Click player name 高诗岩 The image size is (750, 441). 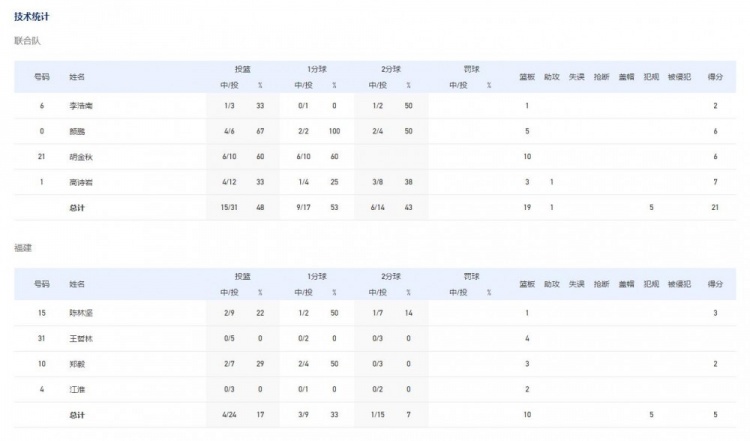click(81, 182)
